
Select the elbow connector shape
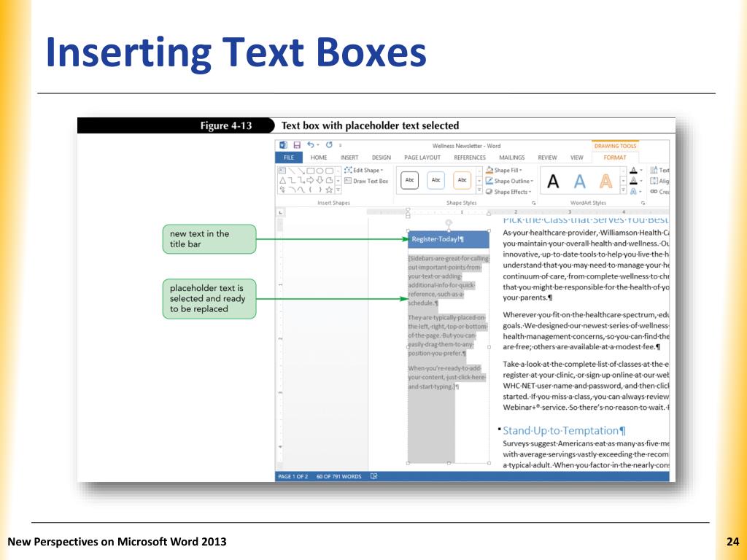292,180
